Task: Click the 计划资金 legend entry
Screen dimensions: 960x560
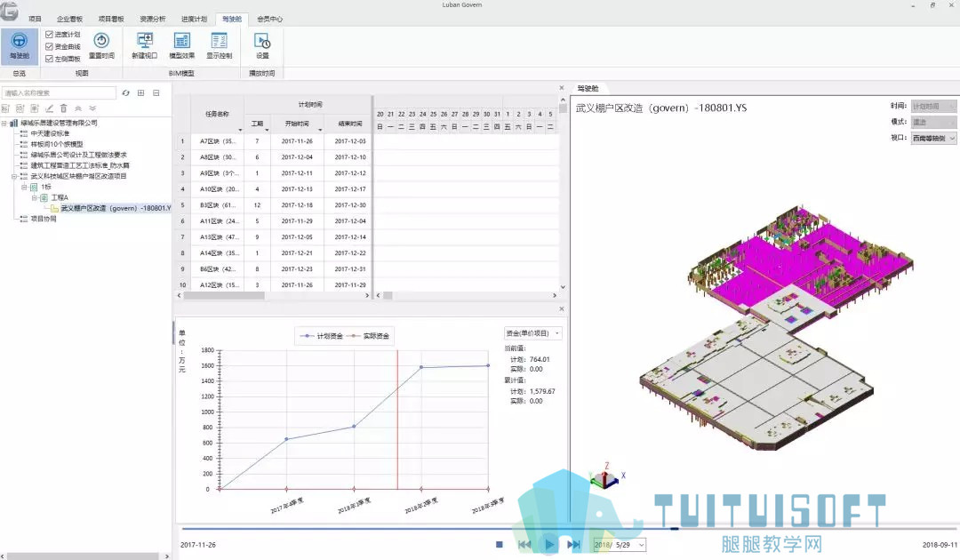Action: 324,336
